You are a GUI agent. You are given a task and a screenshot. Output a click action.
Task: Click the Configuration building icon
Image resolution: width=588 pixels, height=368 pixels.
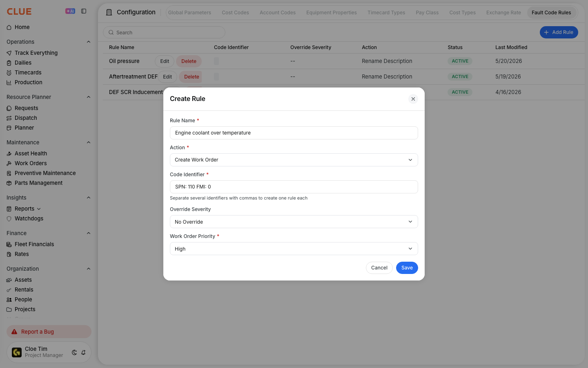pos(109,12)
